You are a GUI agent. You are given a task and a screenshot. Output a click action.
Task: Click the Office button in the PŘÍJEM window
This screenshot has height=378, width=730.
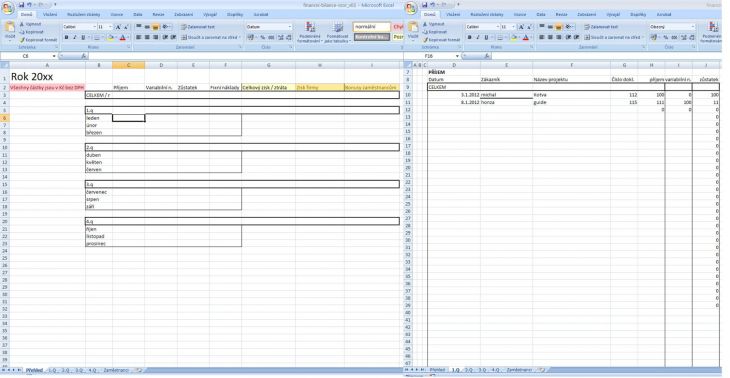pos(411,8)
